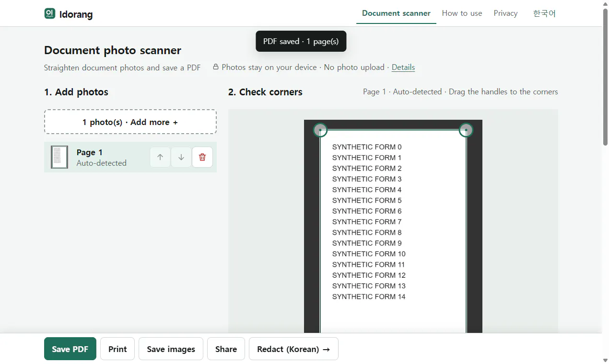609x364 pixels.
Task: Click the Save images button
Action: (171, 349)
